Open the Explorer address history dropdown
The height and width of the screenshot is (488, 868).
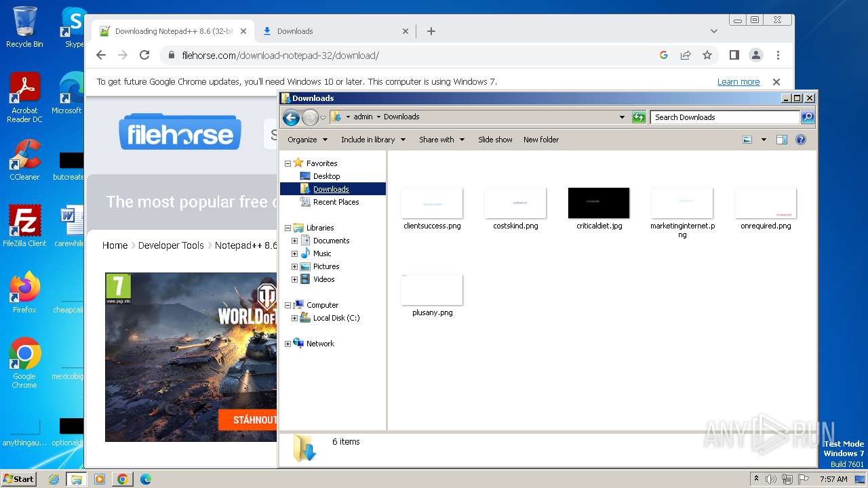pyautogui.click(x=622, y=117)
